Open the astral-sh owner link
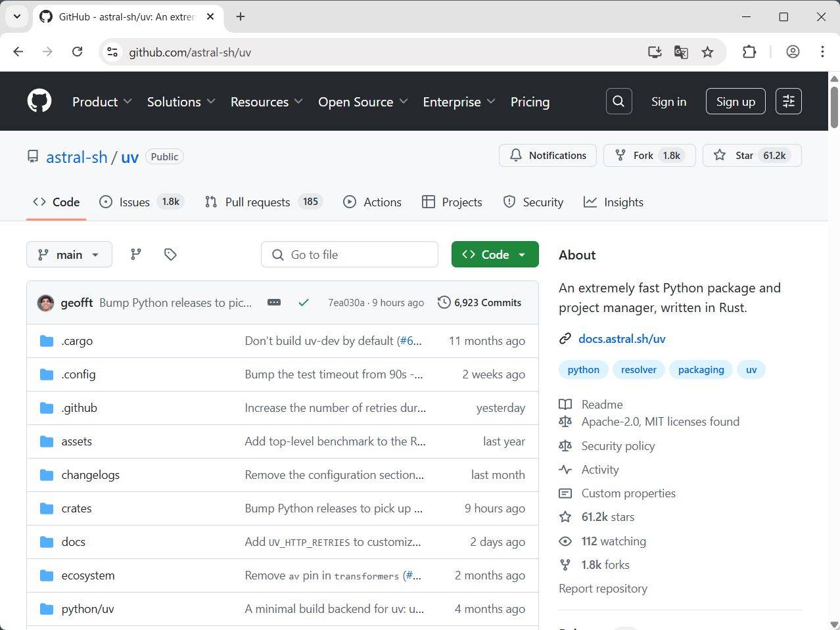Image resolution: width=840 pixels, height=630 pixels. 77,157
